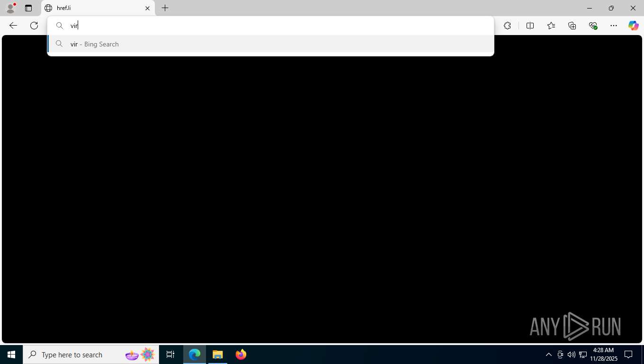This screenshot has width=644, height=364.
Task: Open the Favorites star icon
Action: pyautogui.click(x=551, y=26)
